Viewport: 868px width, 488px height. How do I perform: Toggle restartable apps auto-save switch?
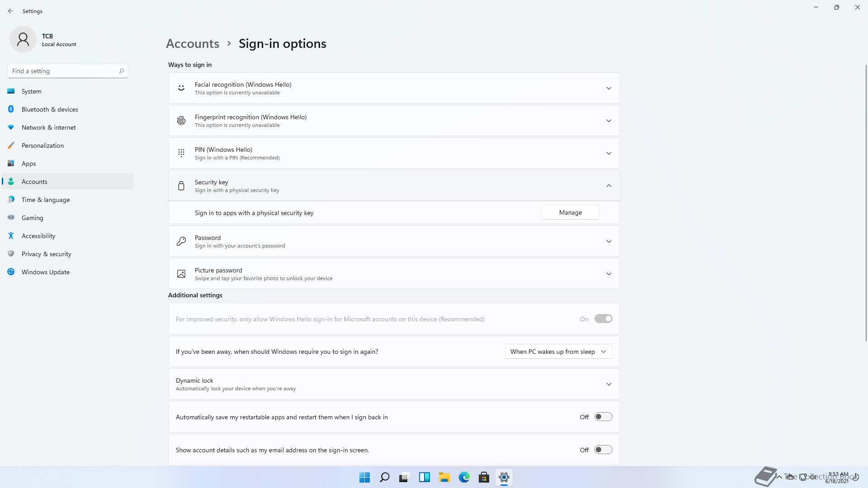pos(603,417)
